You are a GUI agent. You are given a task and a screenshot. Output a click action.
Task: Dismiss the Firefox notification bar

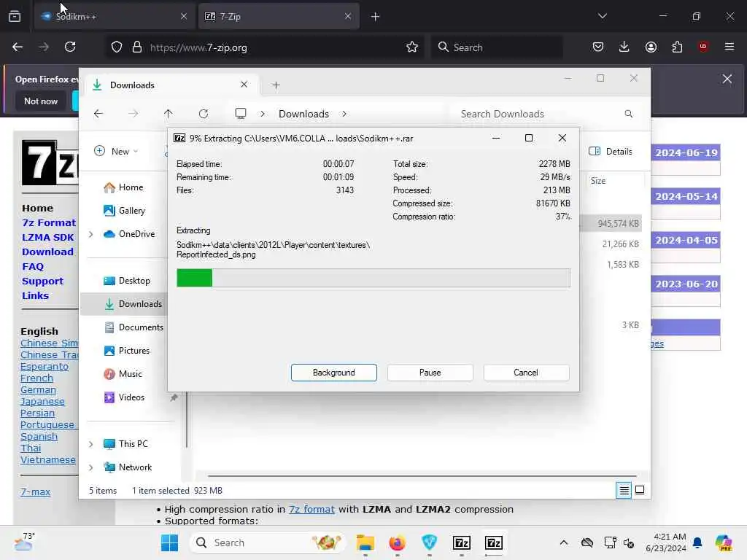(727, 79)
